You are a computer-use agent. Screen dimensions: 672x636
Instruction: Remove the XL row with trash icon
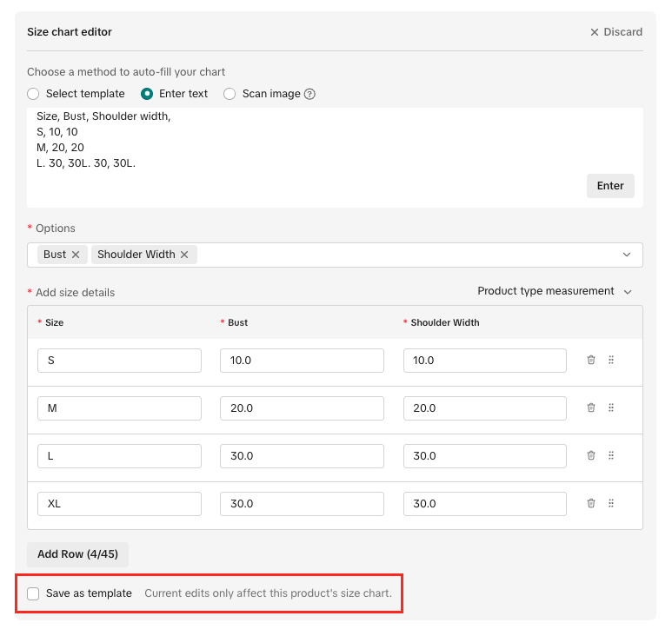[591, 503]
